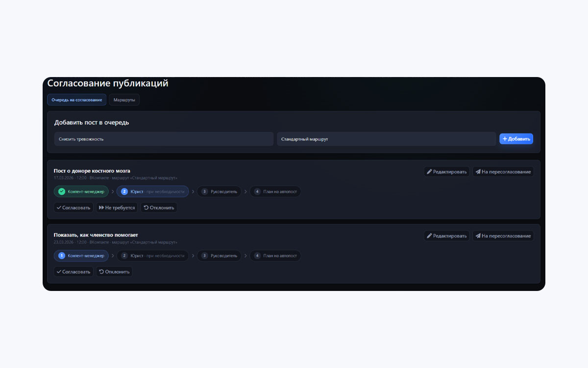588x368 pixels.
Task: Approve the «Показать, как членство помогает» post
Action: 73,271
